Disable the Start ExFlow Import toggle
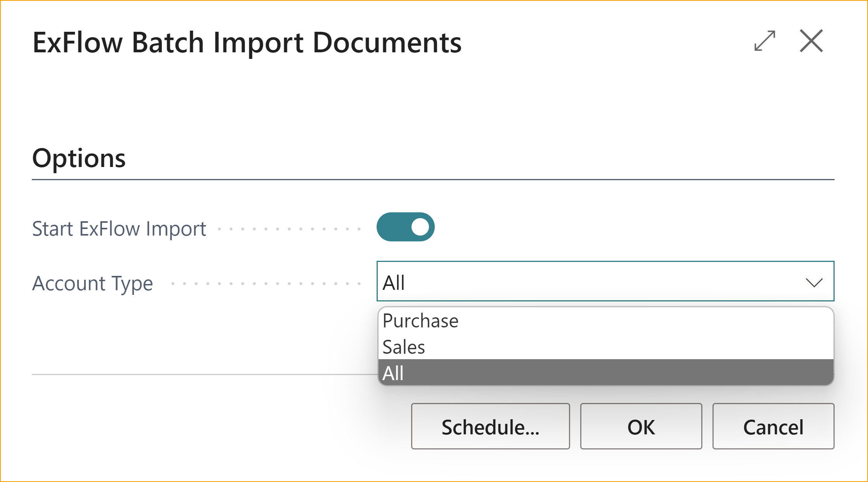 click(406, 227)
